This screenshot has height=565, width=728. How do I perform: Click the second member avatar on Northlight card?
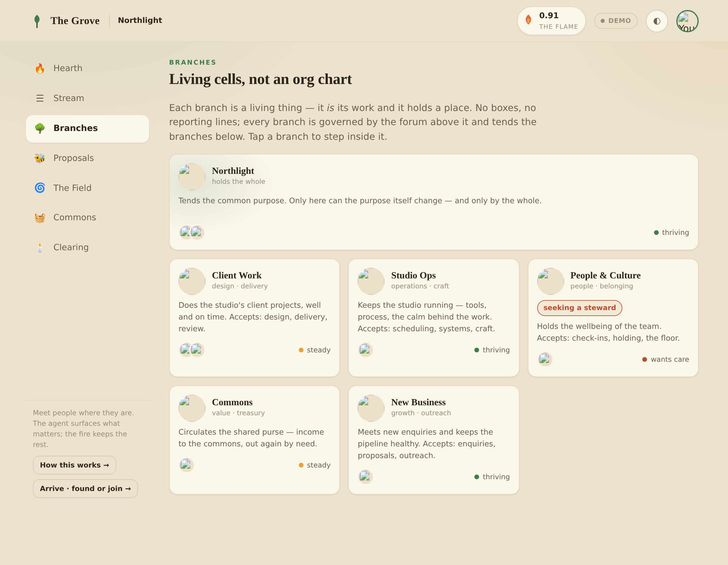[x=197, y=233]
